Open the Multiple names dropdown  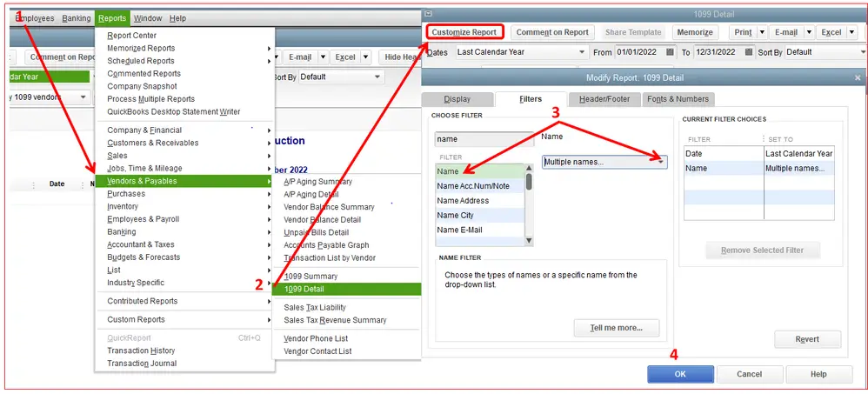(660, 162)
